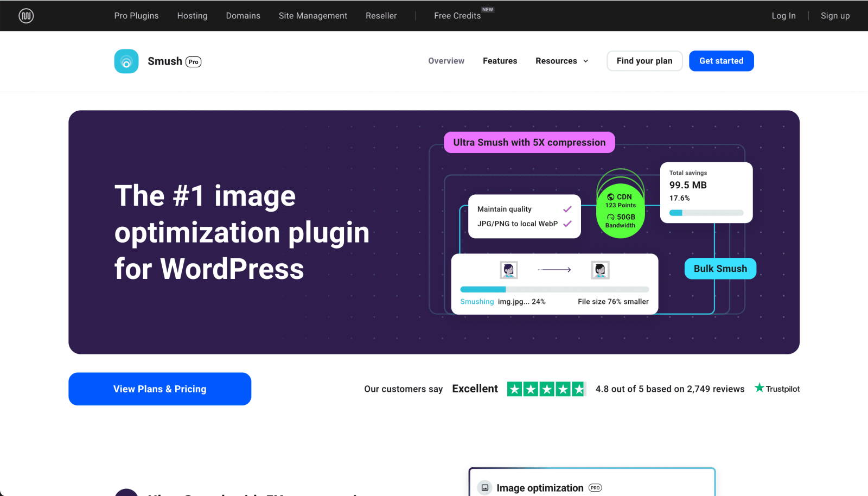
Task: Click the Image optimization picture icon
Action: click(485, 488)
